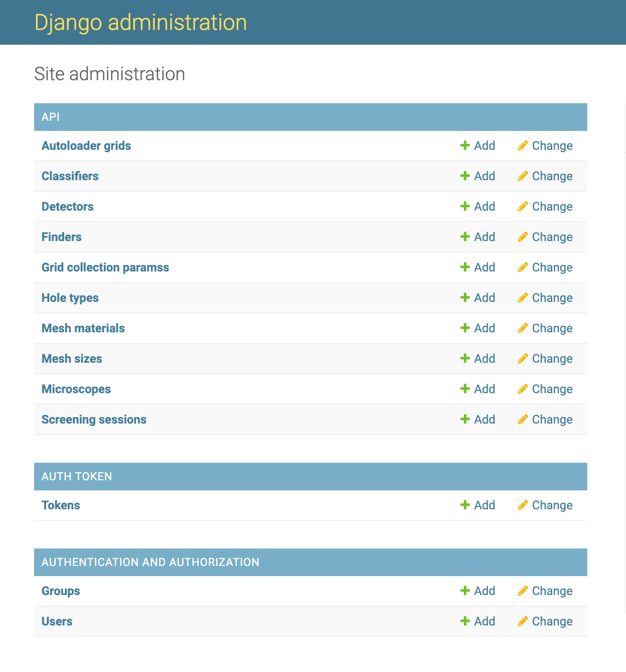Add a new Screening session
This screenshot has height=672, width=626.
[478, 419]
